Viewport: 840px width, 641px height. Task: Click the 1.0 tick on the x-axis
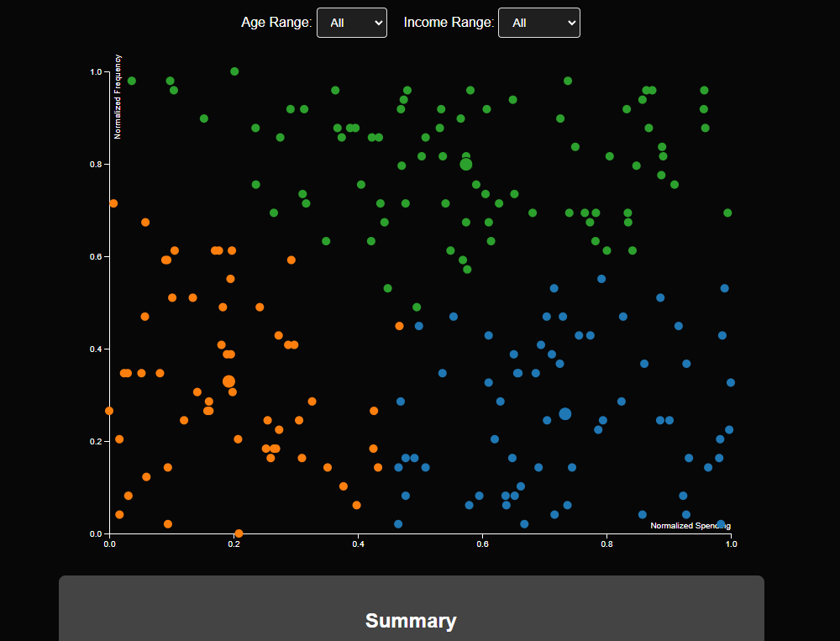coord(732,544)
